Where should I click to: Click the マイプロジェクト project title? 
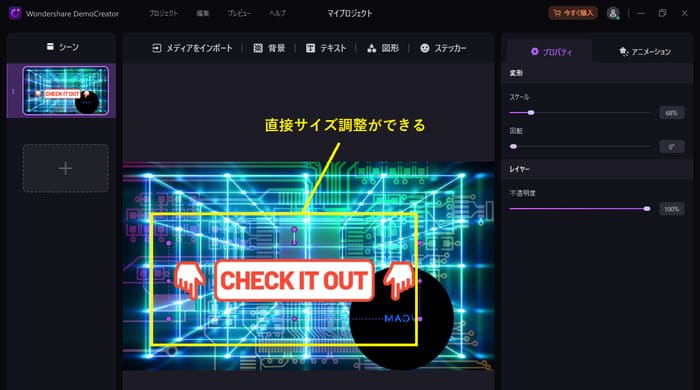tap(350, 13)
